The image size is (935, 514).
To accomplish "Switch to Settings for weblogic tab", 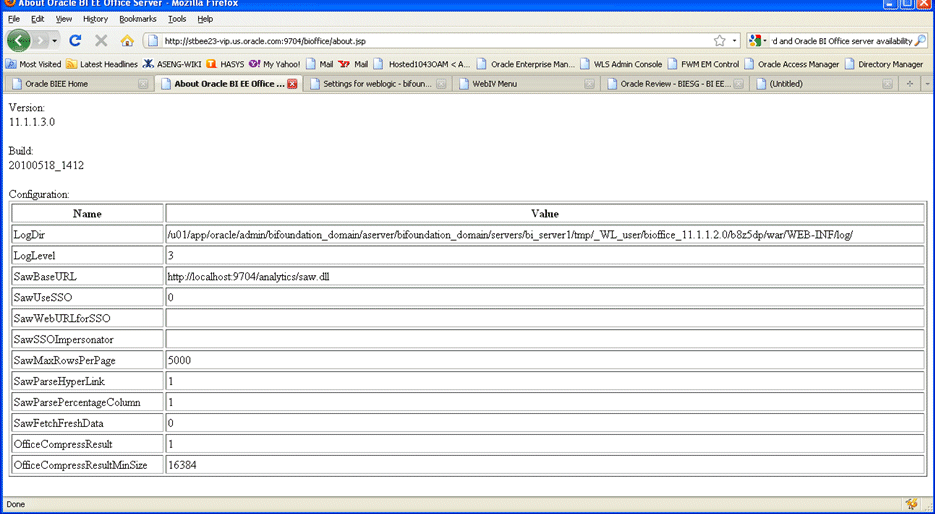I will tap(377, 84).
